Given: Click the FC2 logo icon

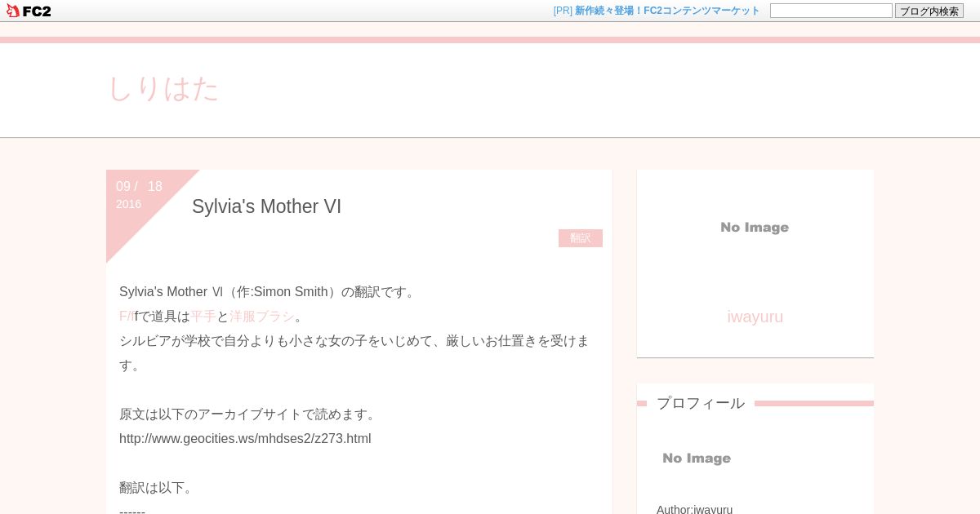Looking at the screenshot, I should click(29, 11).
